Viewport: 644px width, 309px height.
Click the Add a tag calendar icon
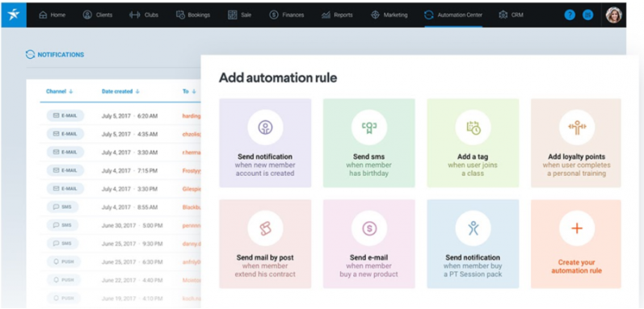pyautogui.click(x=473, y=127)
